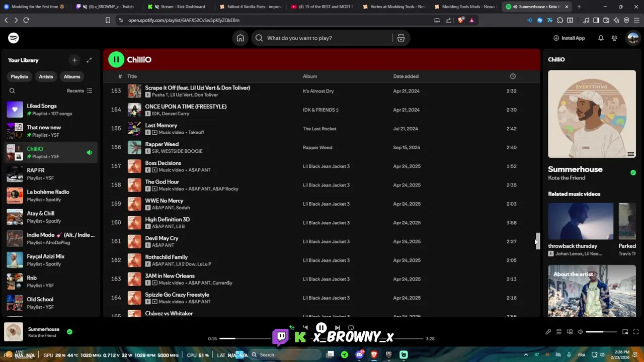Open the Recents sort dropdown in library
Screen dimensions: 644x362
[79, 90]
